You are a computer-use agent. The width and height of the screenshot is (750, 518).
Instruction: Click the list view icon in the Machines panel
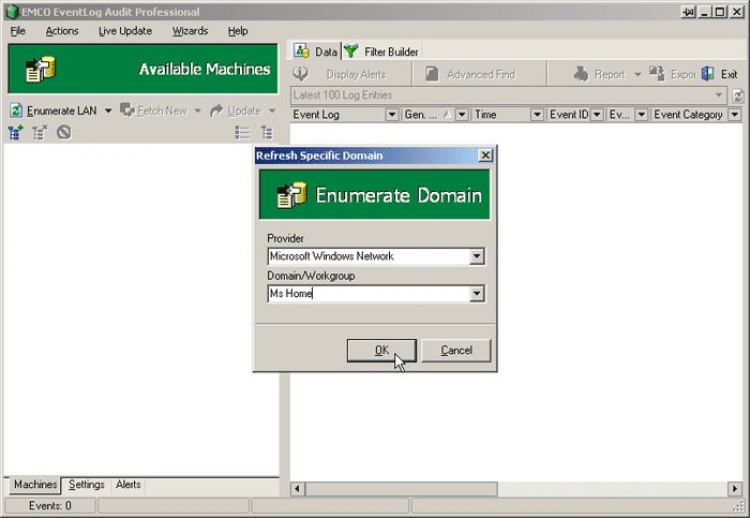pos(243,132)
